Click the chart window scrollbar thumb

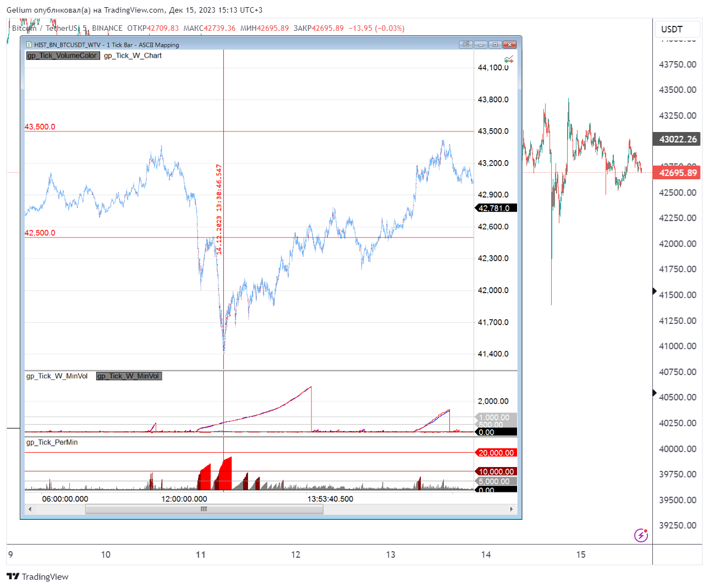click(204, 509)
